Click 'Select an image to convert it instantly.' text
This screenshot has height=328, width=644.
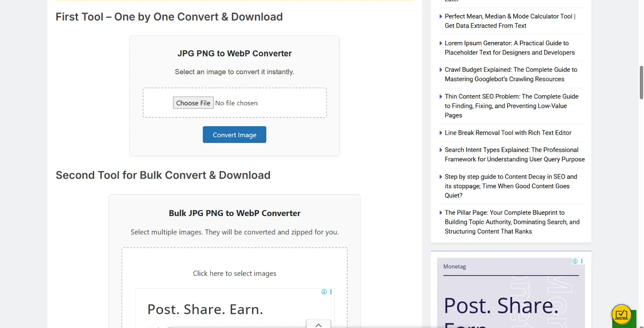pos(235,72)
